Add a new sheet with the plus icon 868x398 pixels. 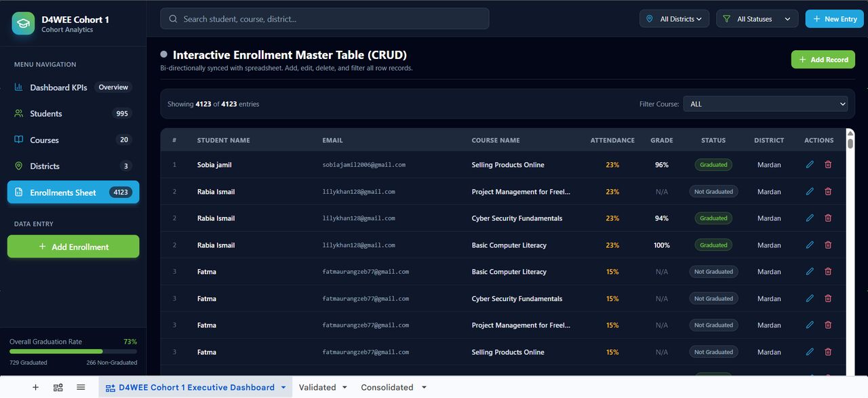(x=35, y=387)
